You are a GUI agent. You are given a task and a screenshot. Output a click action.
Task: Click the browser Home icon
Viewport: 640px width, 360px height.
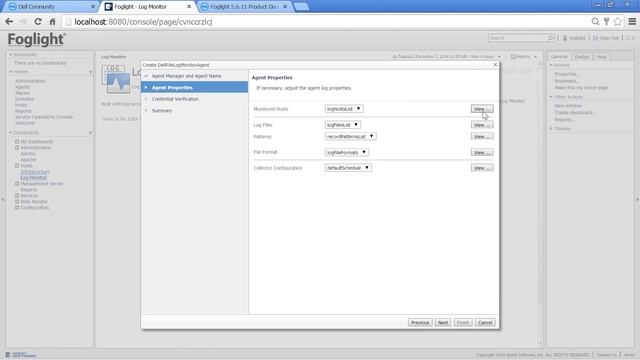(52, 22)
